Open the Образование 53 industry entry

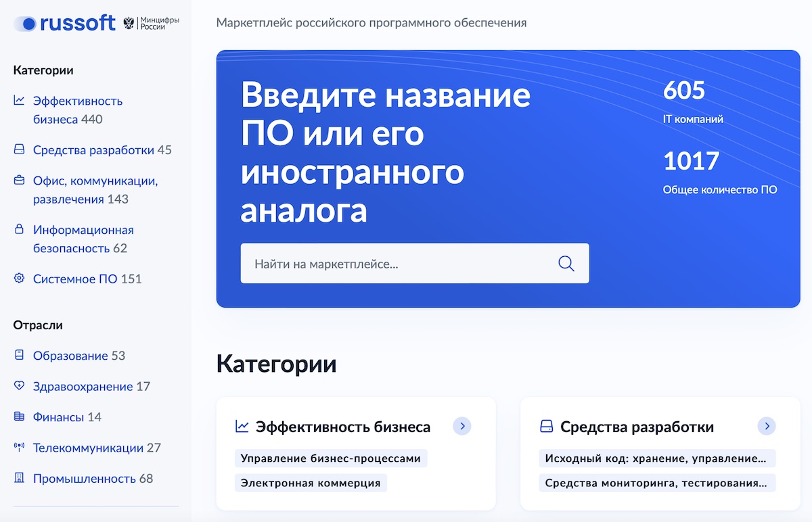coord(79,355)
